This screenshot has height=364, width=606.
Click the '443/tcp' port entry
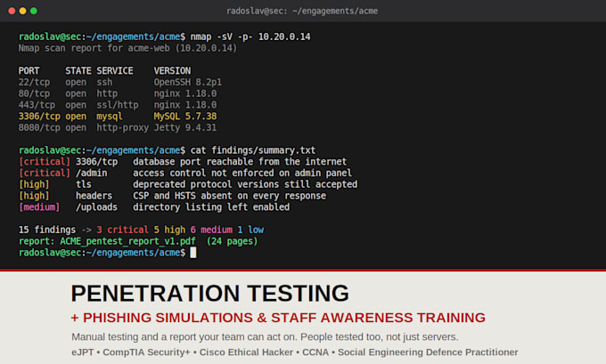[37, 105]
